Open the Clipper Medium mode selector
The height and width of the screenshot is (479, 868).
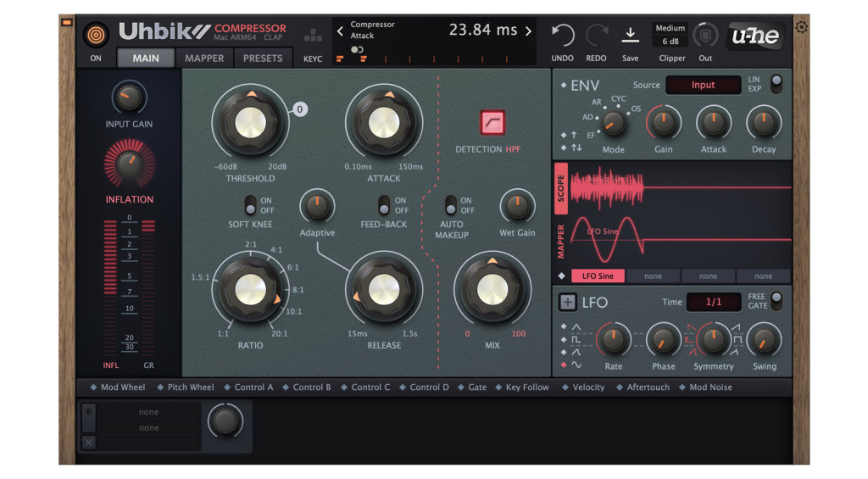[670, 29]
